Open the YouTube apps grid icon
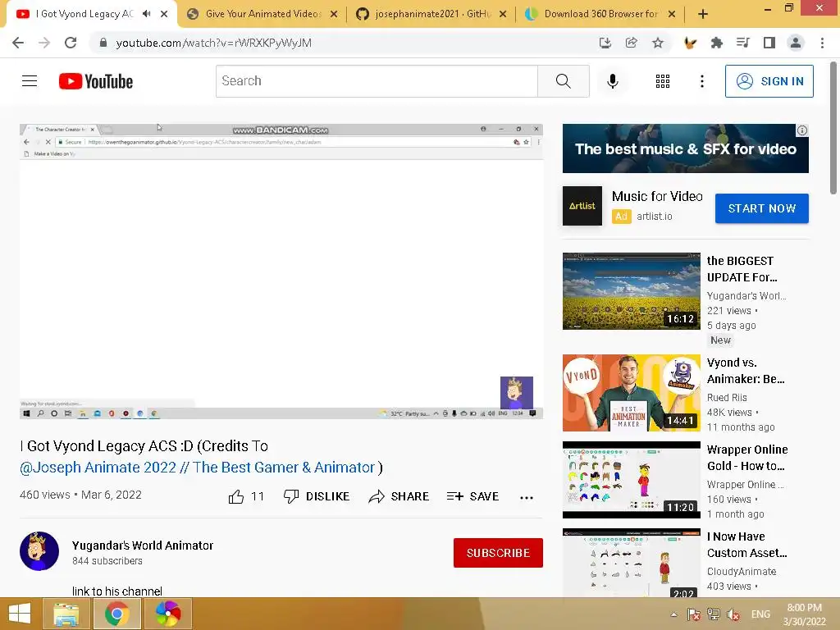This screenshot has width=840, height=630. pyautogui.click(x=663, y=81)
